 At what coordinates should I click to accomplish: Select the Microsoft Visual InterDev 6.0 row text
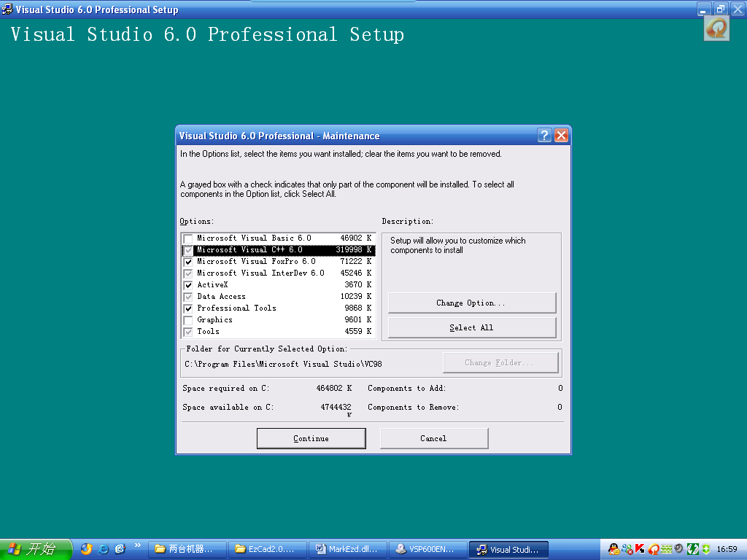[260, 273]
